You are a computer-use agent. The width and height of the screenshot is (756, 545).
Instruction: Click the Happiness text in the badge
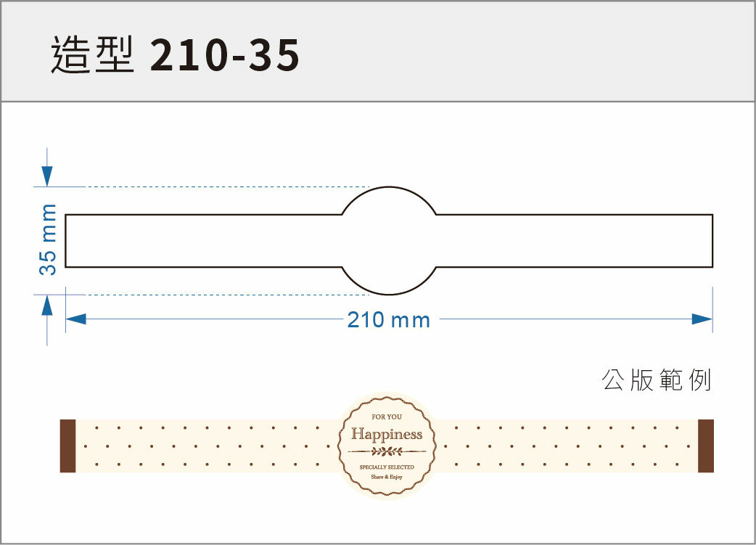387,435
